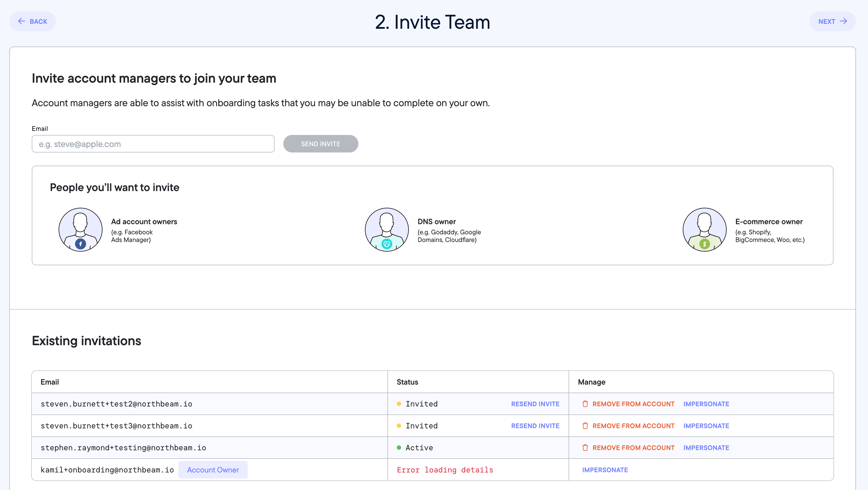Screen dimensions: 868x490
Task: Click trash icon for steven.burnett+test2 row
Action: [585, 404]
